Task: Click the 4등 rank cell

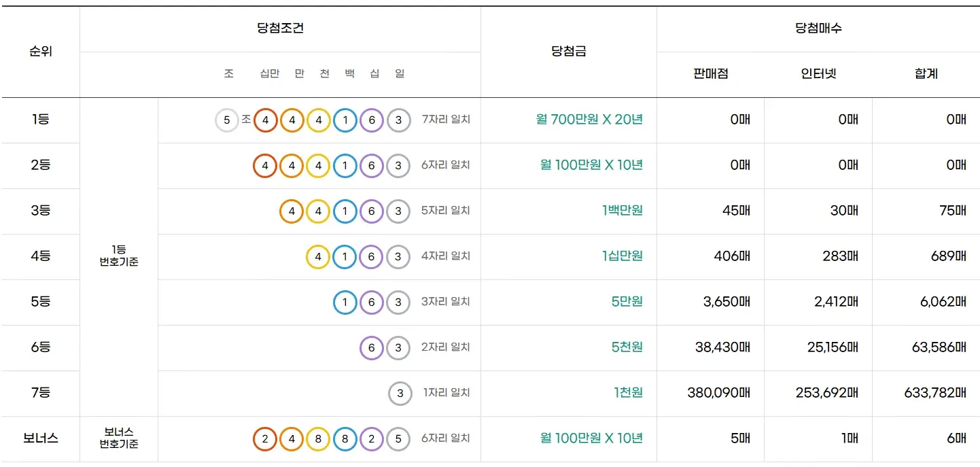Action: (x=41, y=256)
